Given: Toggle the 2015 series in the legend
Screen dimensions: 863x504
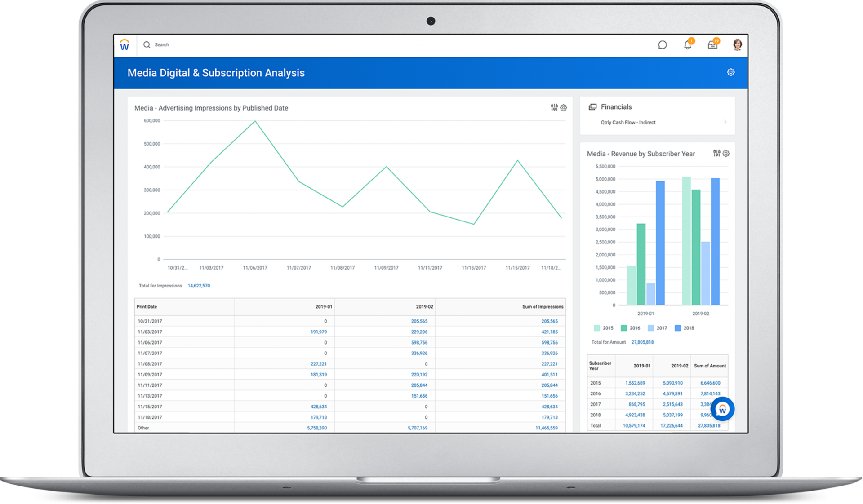Looking at the screenshot, I should tap(604, 328).
